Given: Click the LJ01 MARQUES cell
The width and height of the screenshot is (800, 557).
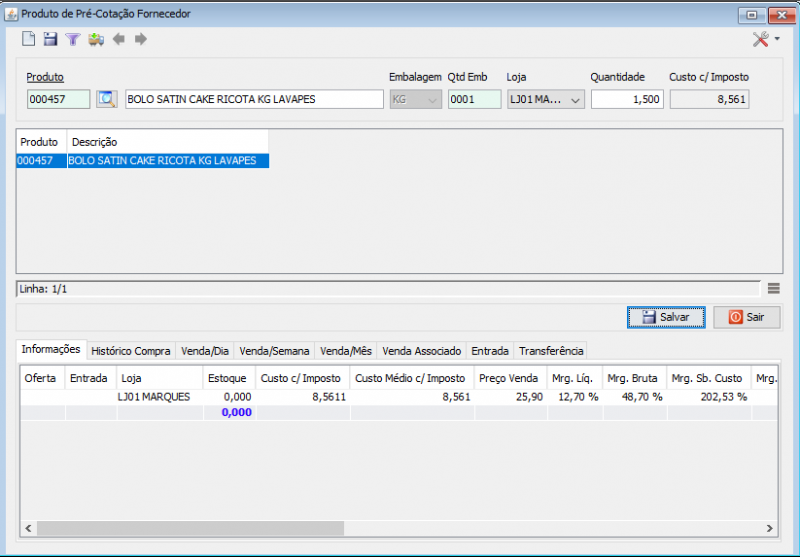Looking at the screenshot, I should click(x=160, y=397).
